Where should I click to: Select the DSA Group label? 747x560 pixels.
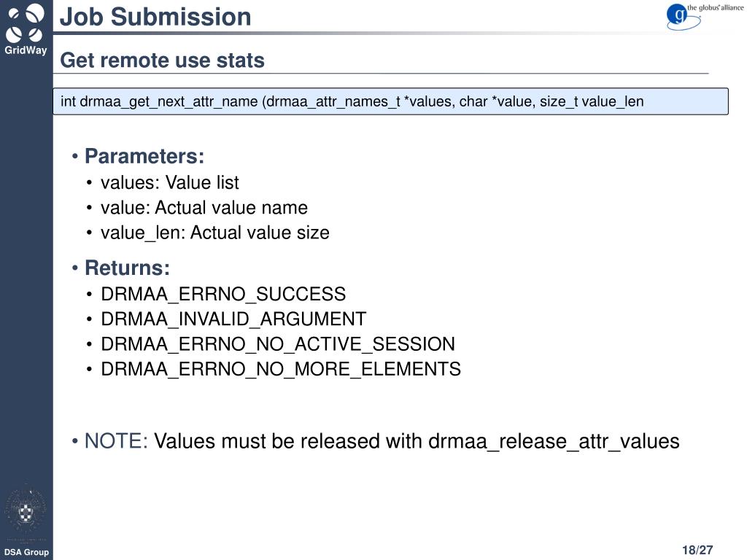point(26,552)
